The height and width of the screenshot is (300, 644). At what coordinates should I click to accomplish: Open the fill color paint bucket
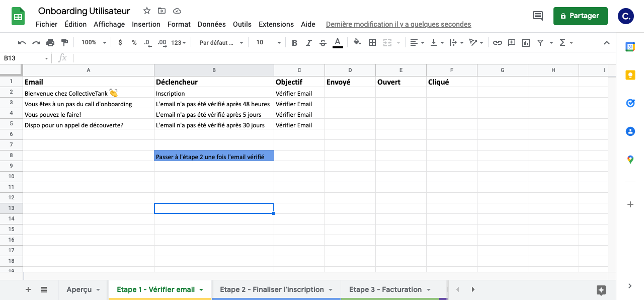tap(357, 43)
